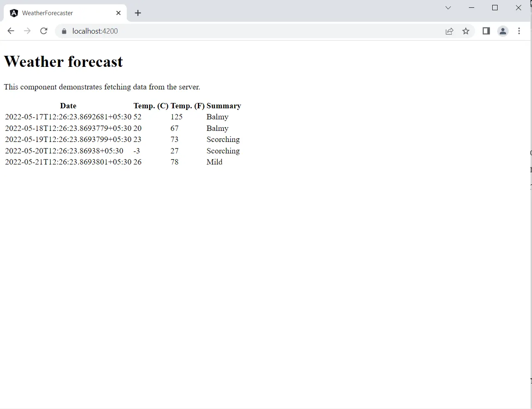Click the Date column header

pyautogui.click(x=68, y=106)
